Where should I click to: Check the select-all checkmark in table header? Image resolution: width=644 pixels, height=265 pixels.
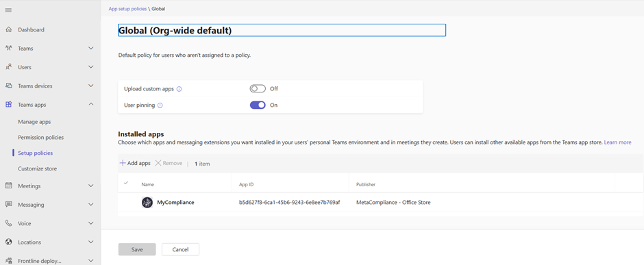[126, 183]
